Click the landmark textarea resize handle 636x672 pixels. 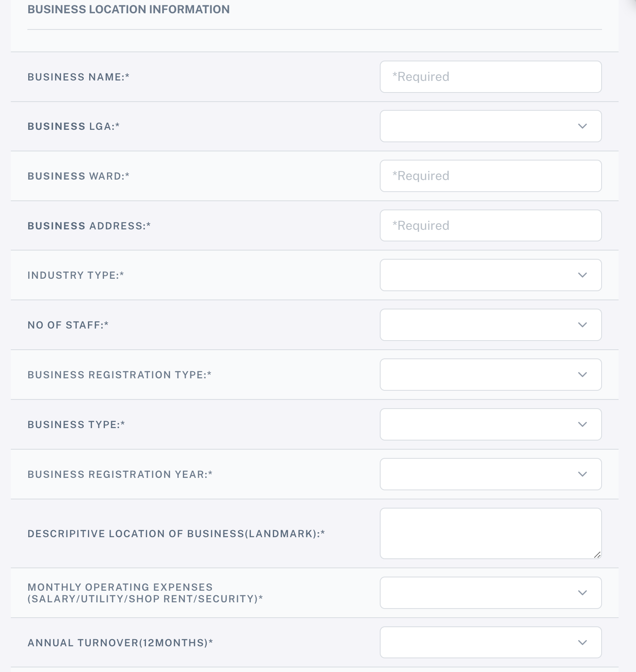pyautogui.click(x=597, y=555)
